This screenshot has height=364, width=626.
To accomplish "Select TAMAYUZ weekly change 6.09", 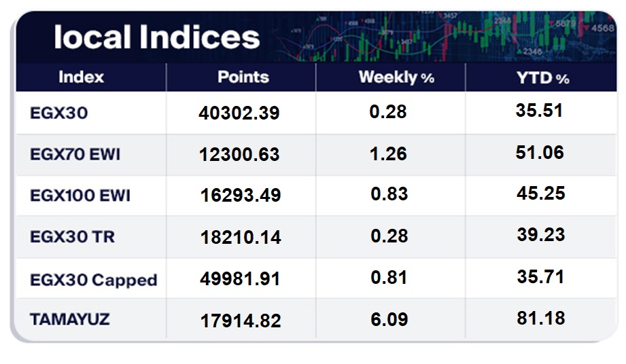I will pyautogui.click(x=389, y=318).
